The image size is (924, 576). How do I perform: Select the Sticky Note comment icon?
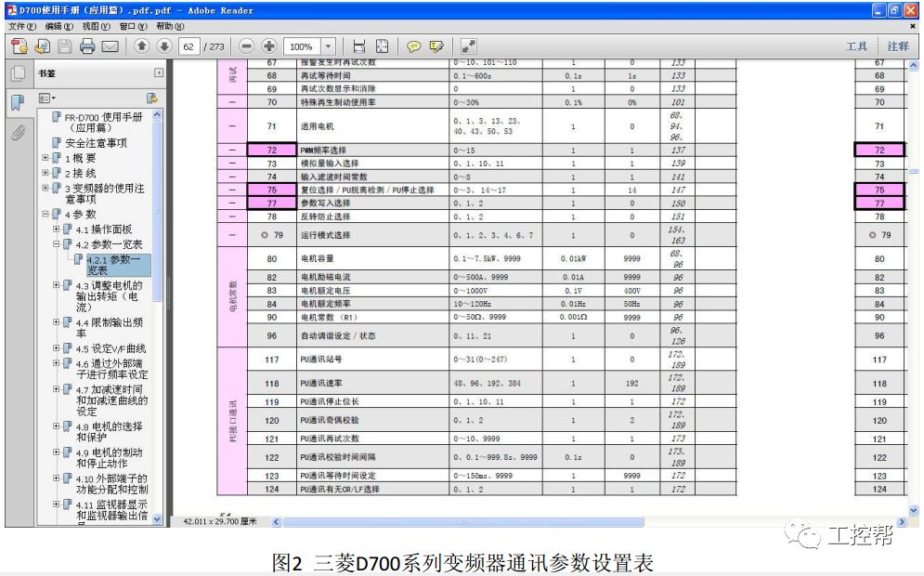(x=413, y=46)
